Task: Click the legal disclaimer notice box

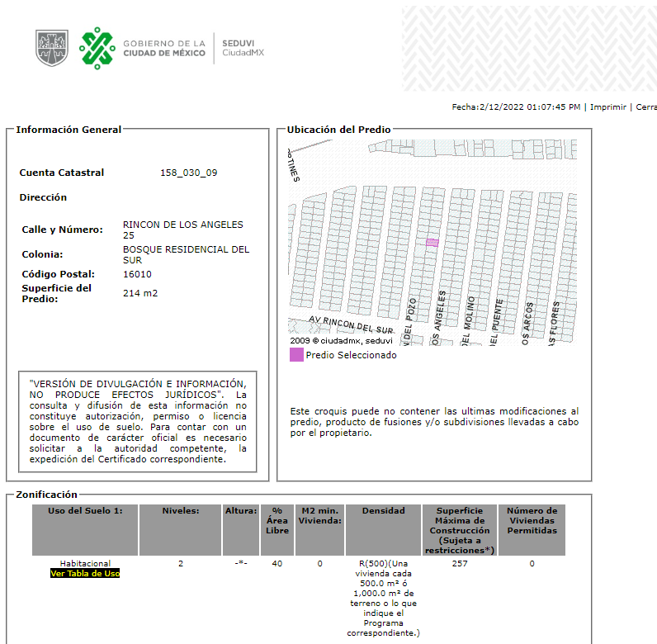Action: 138,421
